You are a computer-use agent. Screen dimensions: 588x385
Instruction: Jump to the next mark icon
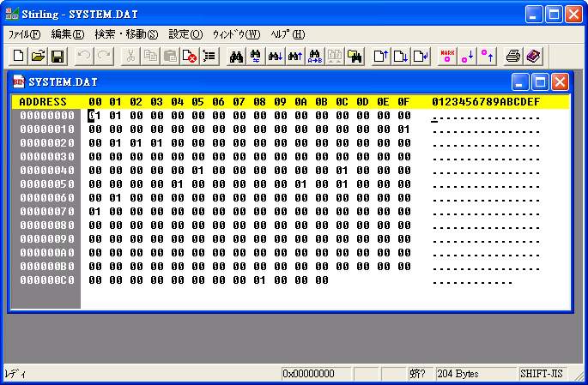point(467,57)
